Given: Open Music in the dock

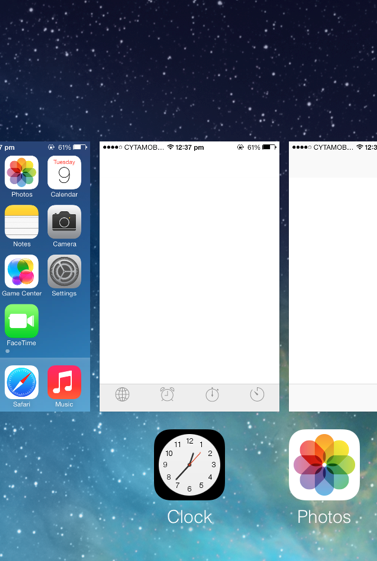Looking at the screenshot, I should pos(64,382).
